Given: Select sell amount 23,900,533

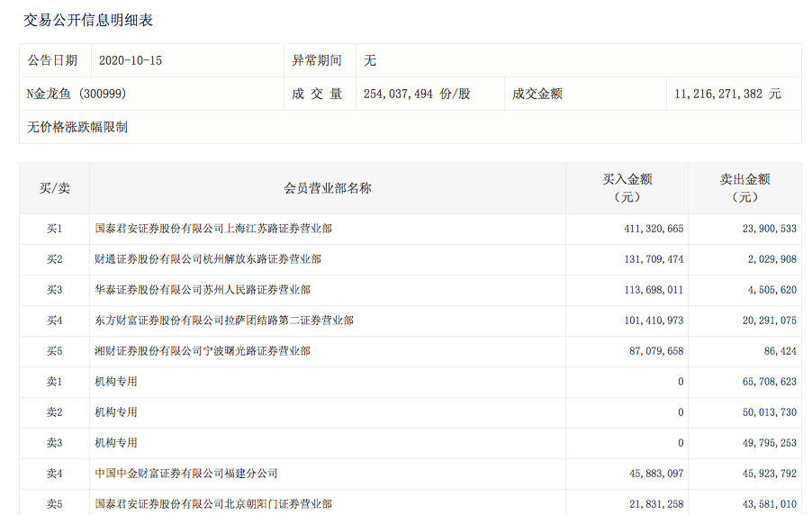Looking at the screenshot, I should coord(770,229).
